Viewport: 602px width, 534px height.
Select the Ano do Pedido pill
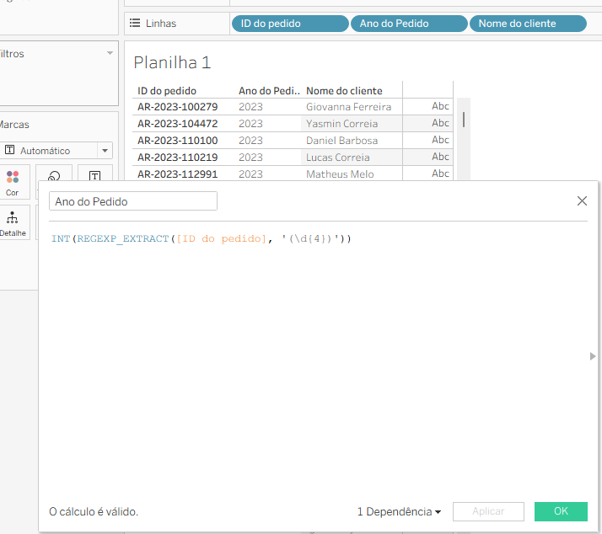(409, 23)
